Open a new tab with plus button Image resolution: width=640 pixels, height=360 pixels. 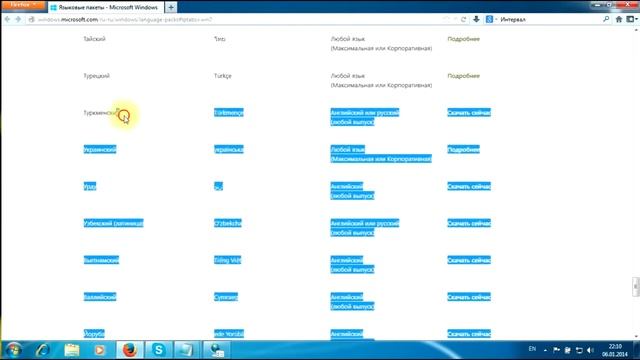(x=171, y=7)
